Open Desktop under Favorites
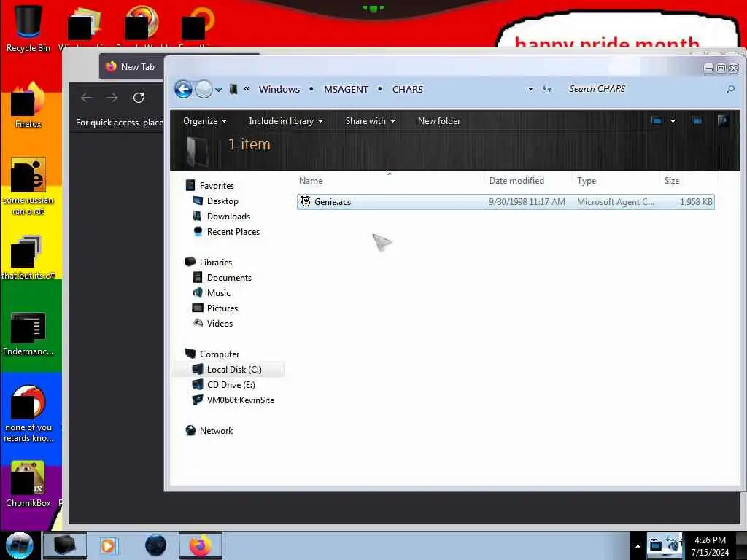This screenshot has width=747, height=560. [222, 201]
